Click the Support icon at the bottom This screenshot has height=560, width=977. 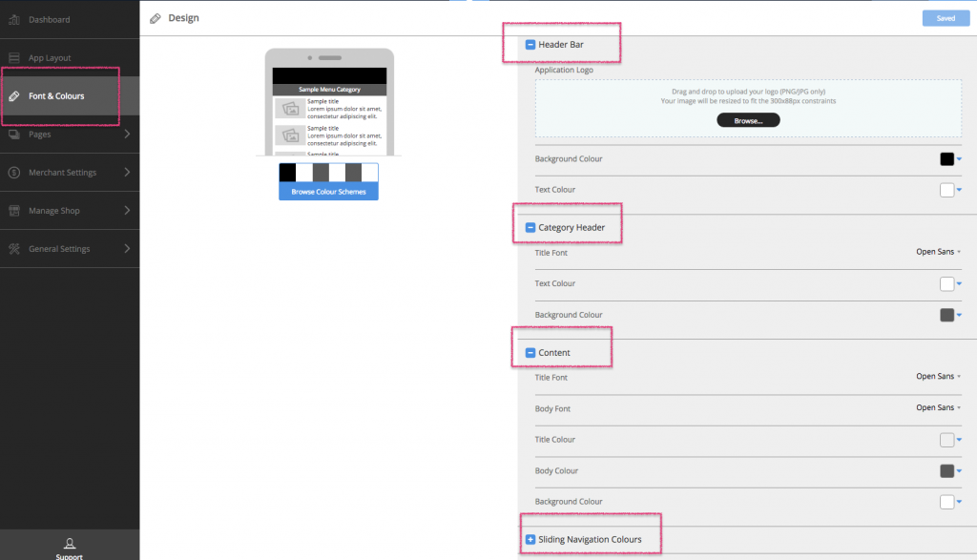pos(70,544)
